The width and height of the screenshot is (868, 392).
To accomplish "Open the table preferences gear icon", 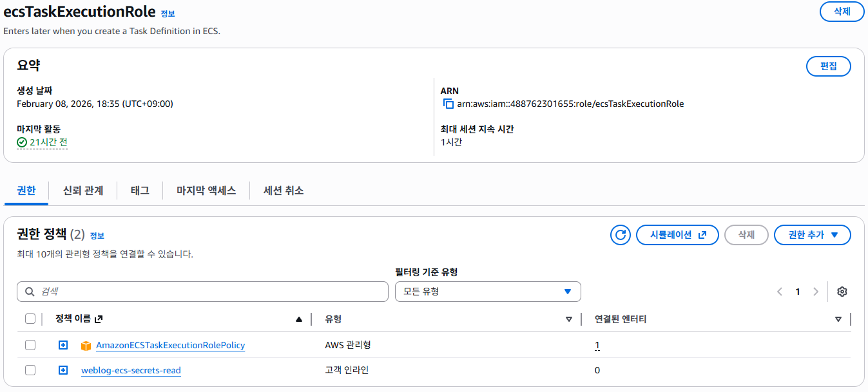I will click(x=842, y=292).
